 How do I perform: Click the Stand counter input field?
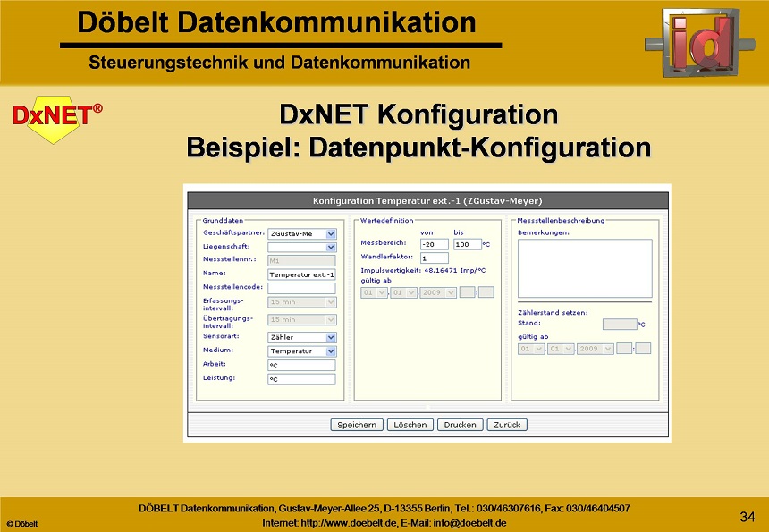click(620, 324)
